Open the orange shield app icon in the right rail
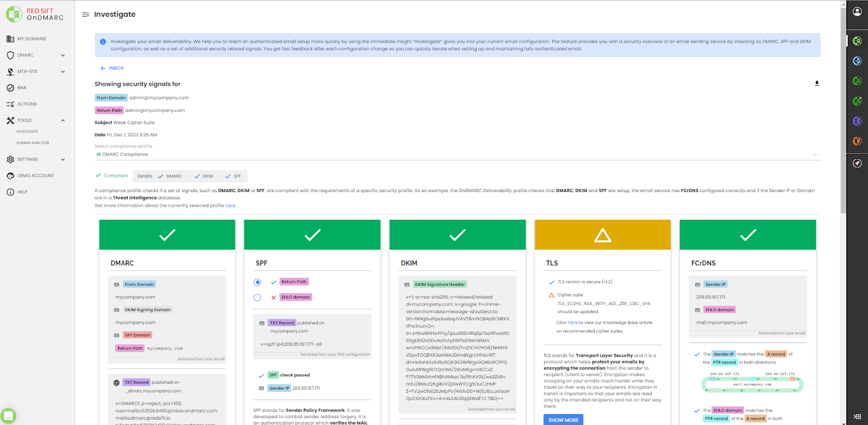The width and height of the screenshot is (868, 425). [x=857, y=141]
